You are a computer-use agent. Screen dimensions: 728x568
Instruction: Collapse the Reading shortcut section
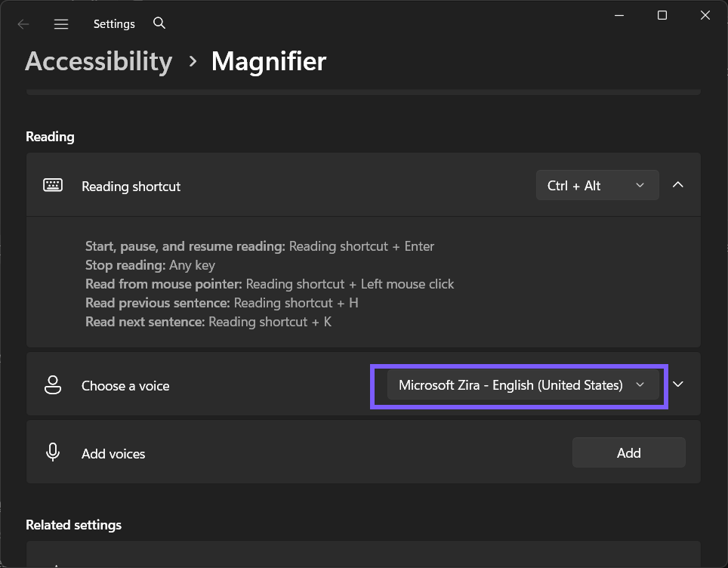click(678, 185)
